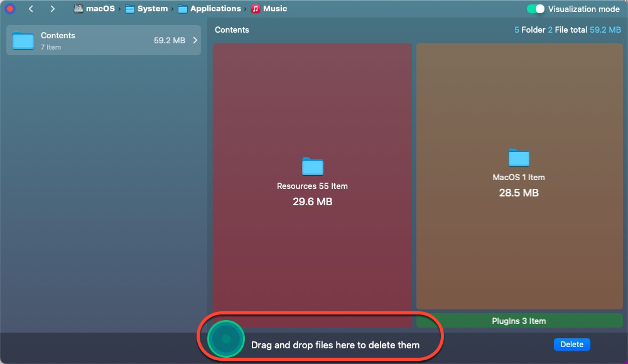Click the green circular delete drop-zone icon

[x=225, y=338]
